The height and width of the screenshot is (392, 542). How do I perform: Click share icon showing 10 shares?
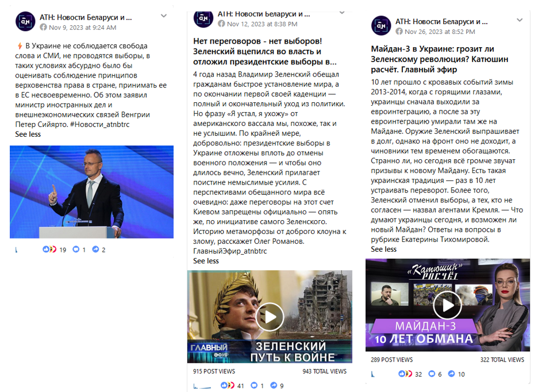click(451, 374)
